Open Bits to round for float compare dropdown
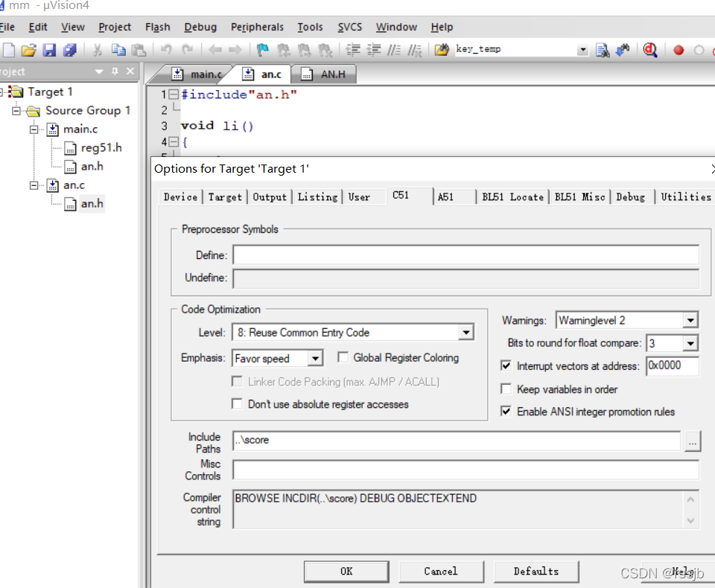Screen dimensions: 715x588 [690, 343]
